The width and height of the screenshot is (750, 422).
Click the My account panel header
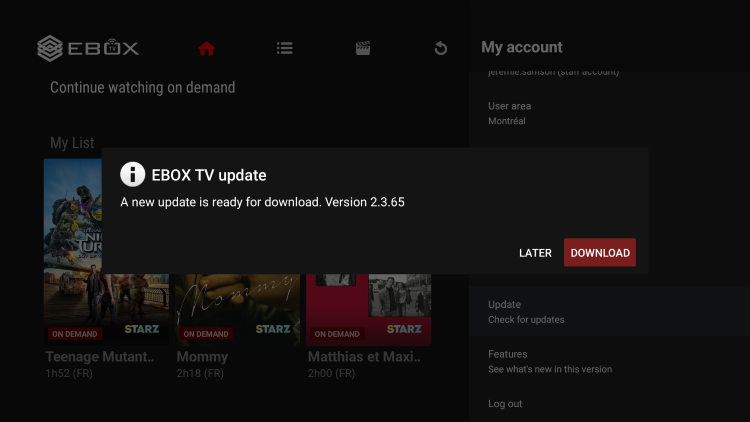click(x=522, y=47)
